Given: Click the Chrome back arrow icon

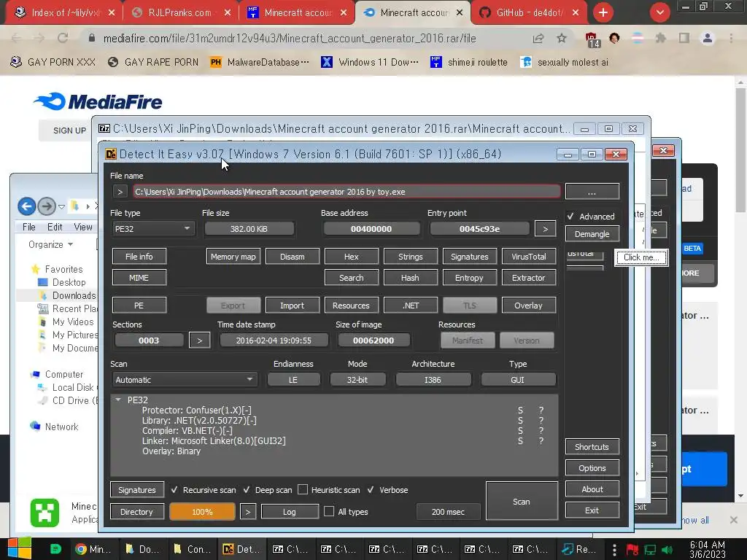Looking at the screenshot, I should [x=17, y=38].
